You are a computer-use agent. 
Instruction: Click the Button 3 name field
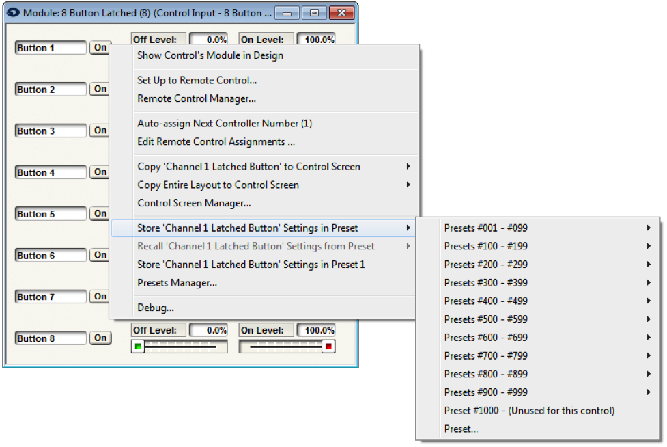coord(51,131)
